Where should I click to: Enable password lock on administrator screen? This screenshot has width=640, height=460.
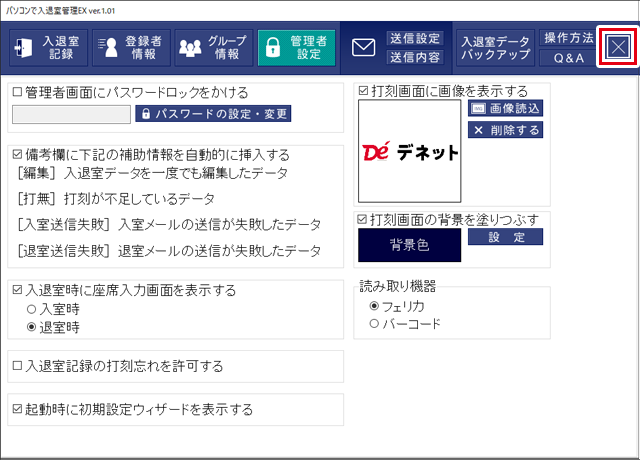point(18,92)
